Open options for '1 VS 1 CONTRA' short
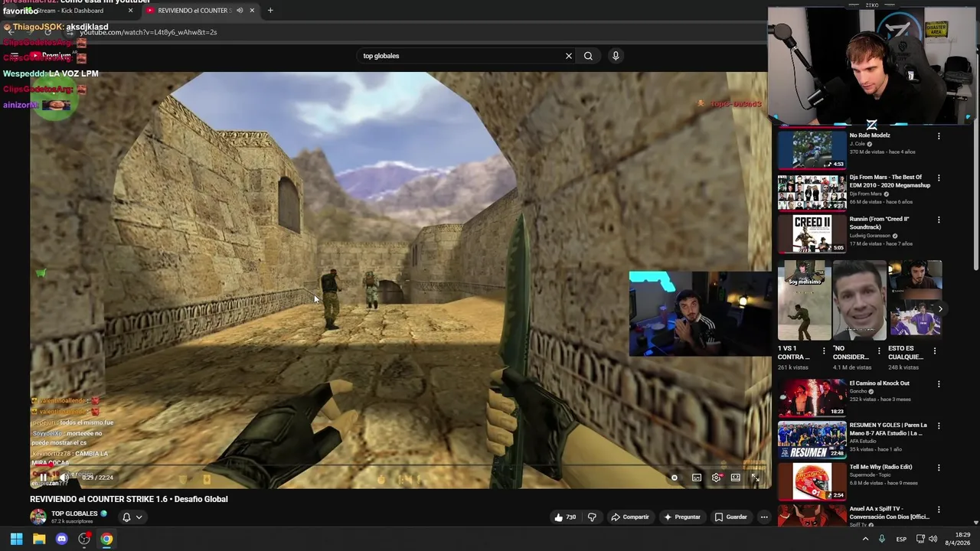Viewport: 980px width, 551px height. coord(824,351)
